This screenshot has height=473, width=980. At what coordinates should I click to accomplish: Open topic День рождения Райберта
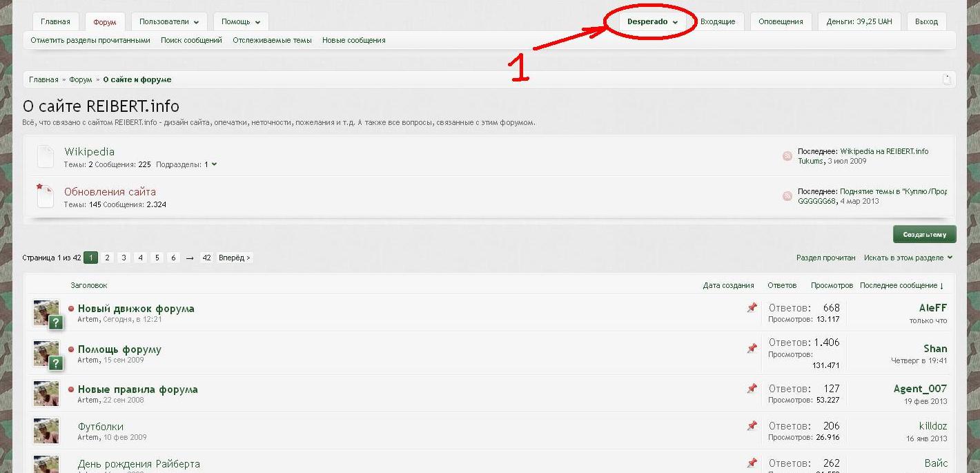139,464
